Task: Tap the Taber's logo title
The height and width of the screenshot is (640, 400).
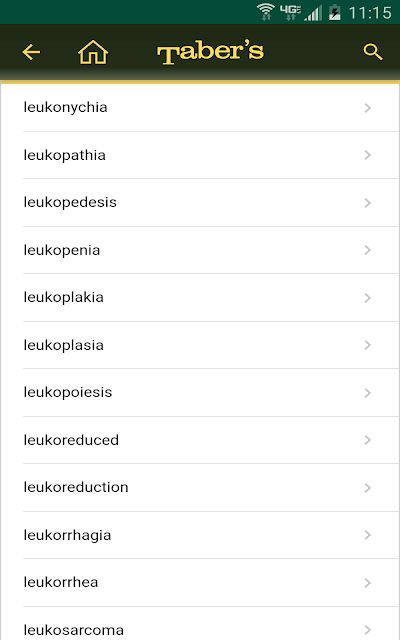Action: point(211,53)
